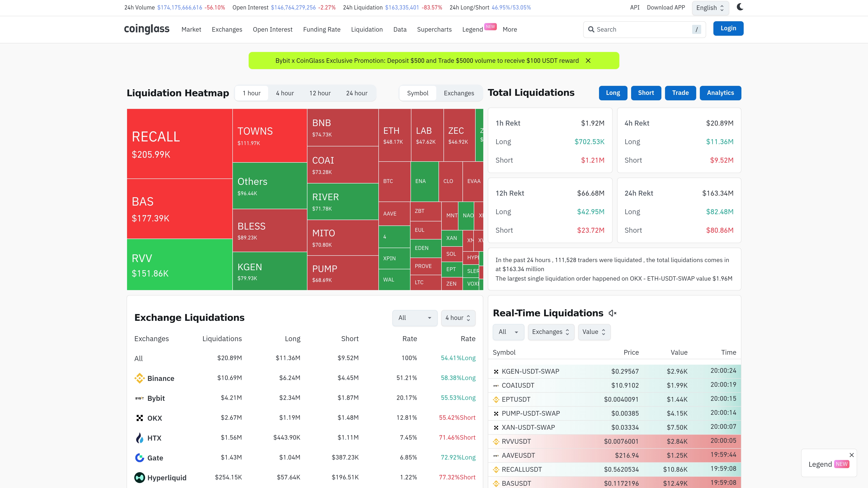Open Exchange Liquidations 4 hour dropdown
Image resolution: width=868 pixels, height=488 pixels.
click(x=458, y=318)
